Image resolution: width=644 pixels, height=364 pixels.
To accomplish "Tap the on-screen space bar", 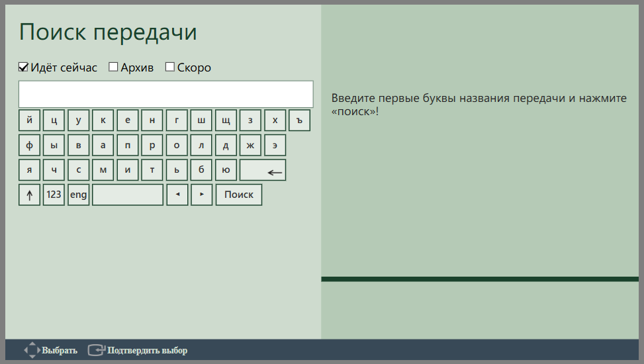I will click(128, 195).
